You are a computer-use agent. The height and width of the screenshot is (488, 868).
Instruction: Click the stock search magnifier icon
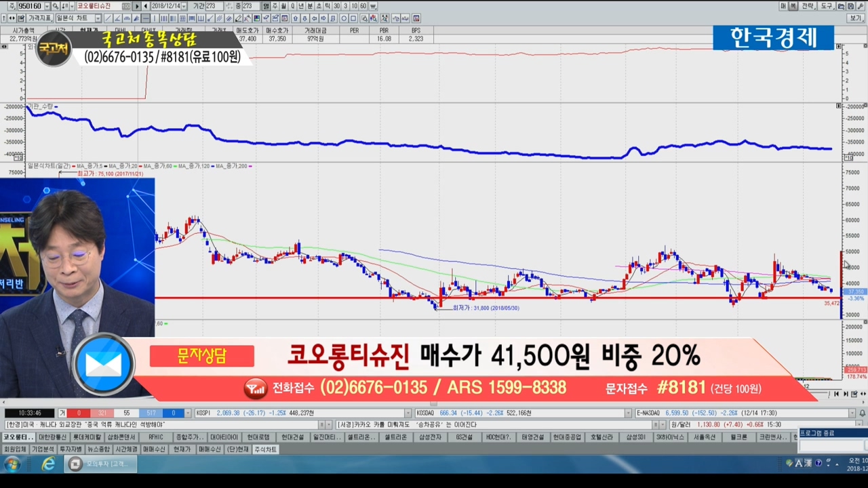[x=56, y=6]
